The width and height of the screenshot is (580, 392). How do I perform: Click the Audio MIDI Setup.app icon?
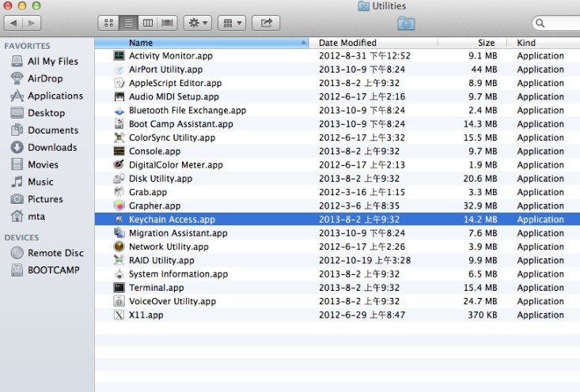click(119, 96)
